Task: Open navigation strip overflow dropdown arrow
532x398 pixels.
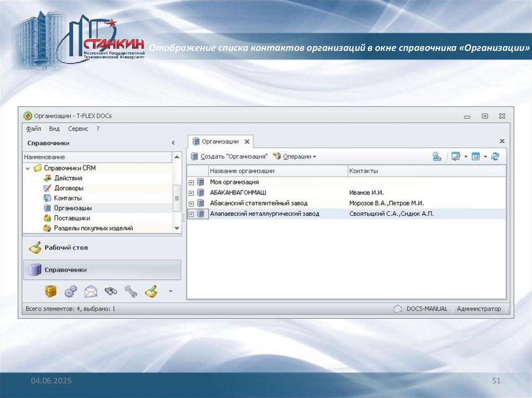Action: tap(170, 292)
